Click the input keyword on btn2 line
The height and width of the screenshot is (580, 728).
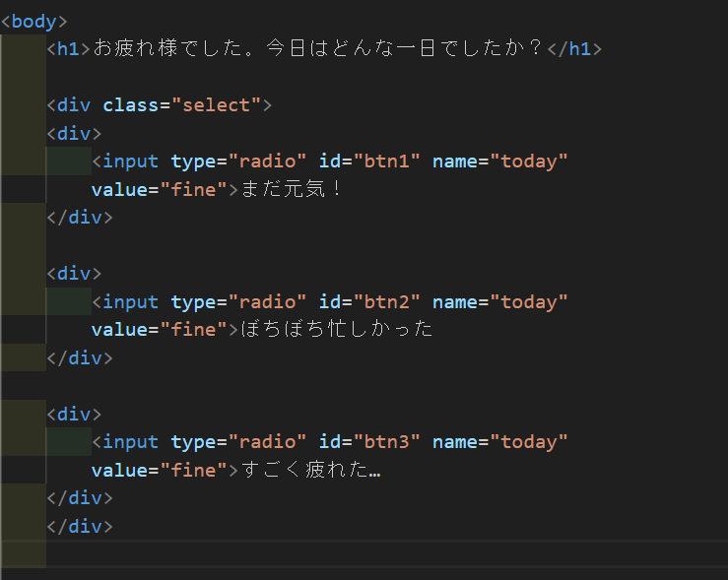(130, 302)
